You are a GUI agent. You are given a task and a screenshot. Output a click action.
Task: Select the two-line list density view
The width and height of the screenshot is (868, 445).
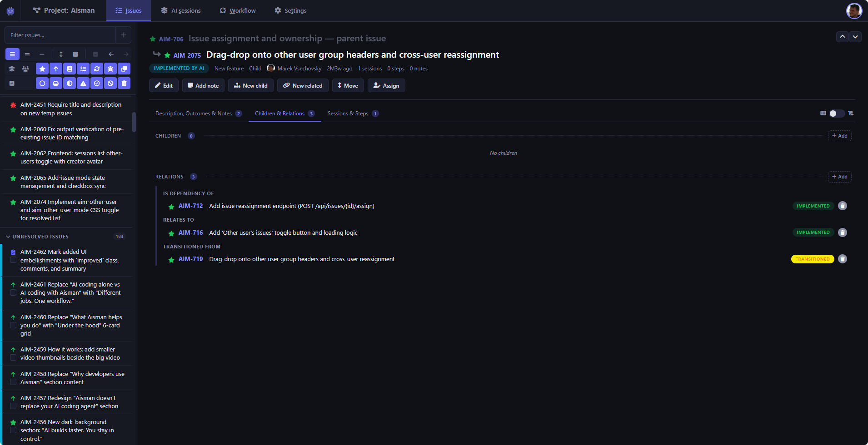pos(27,54)
